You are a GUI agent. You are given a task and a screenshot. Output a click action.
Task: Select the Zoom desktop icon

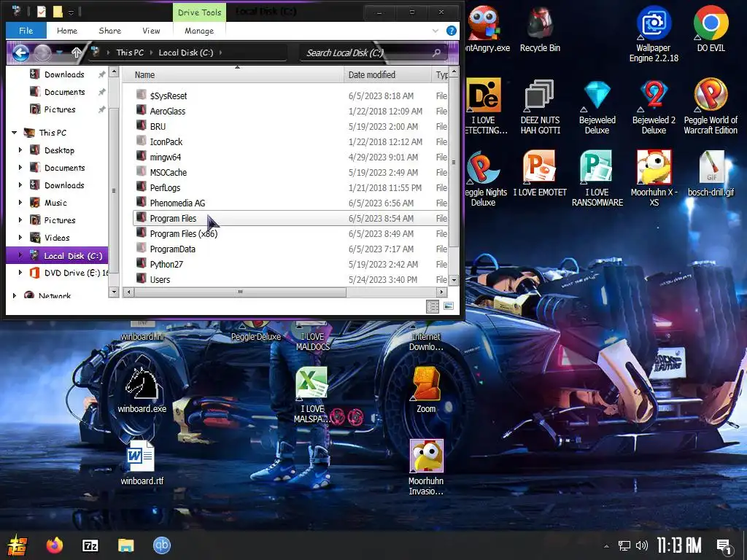[426, 389]
